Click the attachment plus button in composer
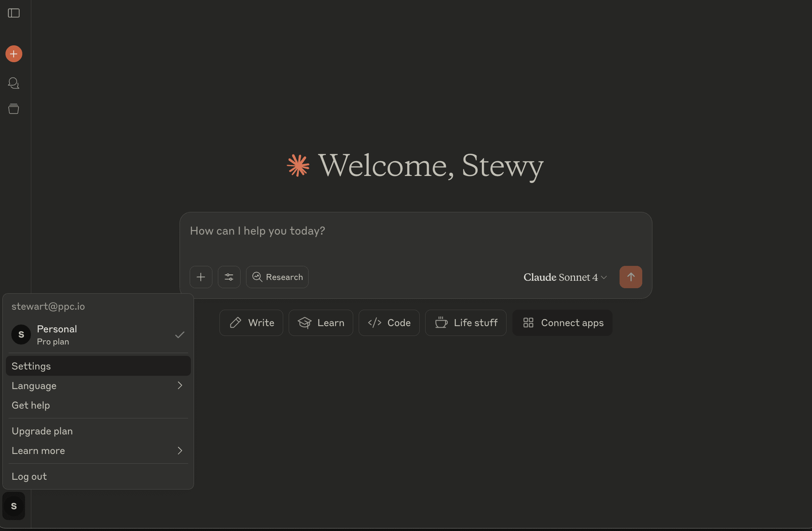This screenshot has height=531, width=812. 201,277
